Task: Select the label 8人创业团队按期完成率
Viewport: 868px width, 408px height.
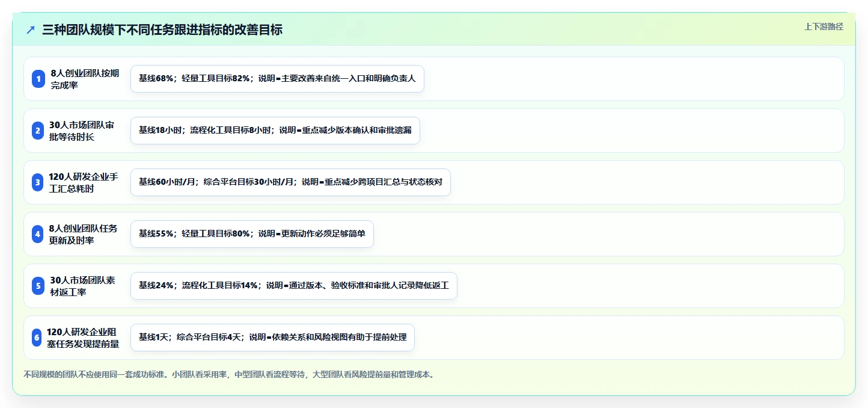Action: coord(85,79)
